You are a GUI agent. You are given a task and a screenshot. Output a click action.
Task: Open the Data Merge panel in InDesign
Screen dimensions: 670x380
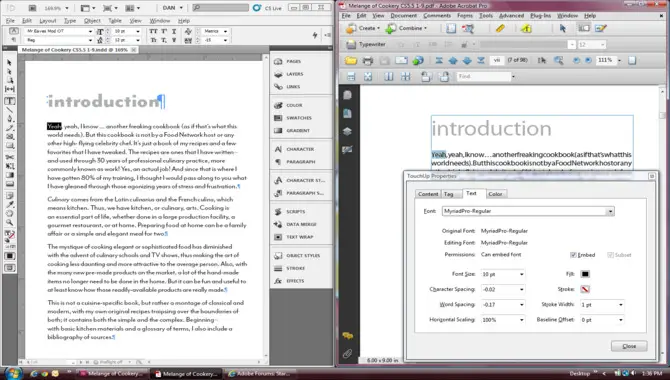[x=301, y=224]
